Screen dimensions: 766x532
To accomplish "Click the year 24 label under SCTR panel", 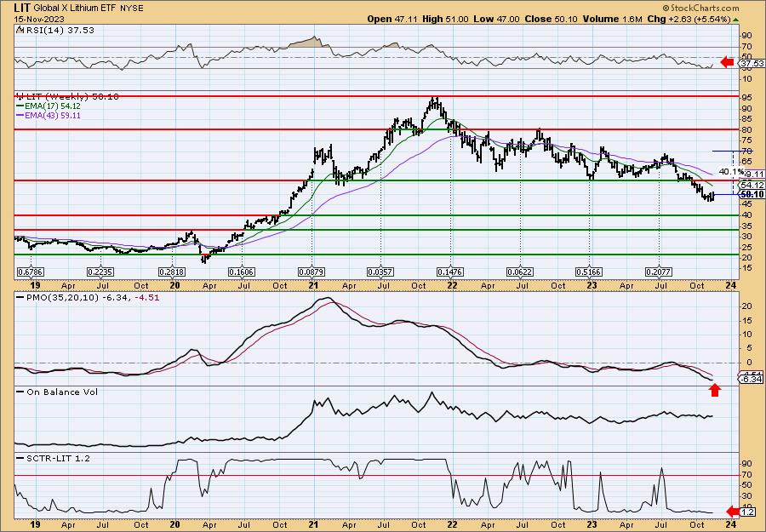I will [731, 524].
